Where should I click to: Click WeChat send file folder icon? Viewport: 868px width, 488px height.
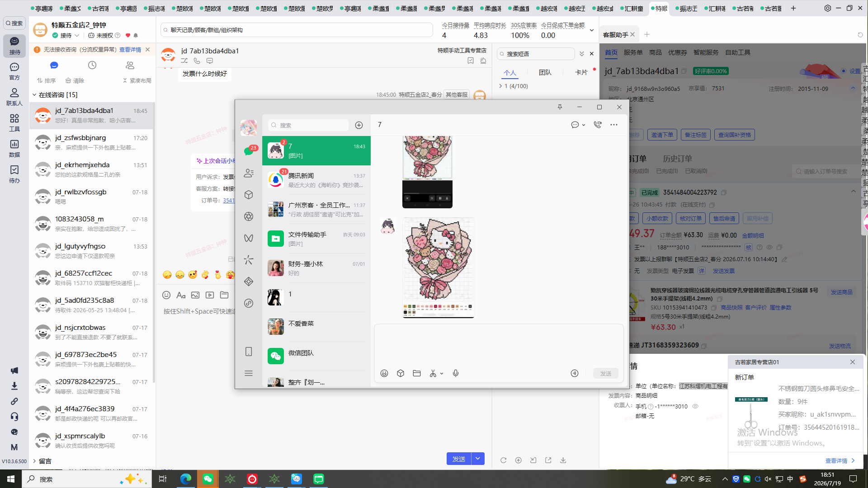[417, 373]
